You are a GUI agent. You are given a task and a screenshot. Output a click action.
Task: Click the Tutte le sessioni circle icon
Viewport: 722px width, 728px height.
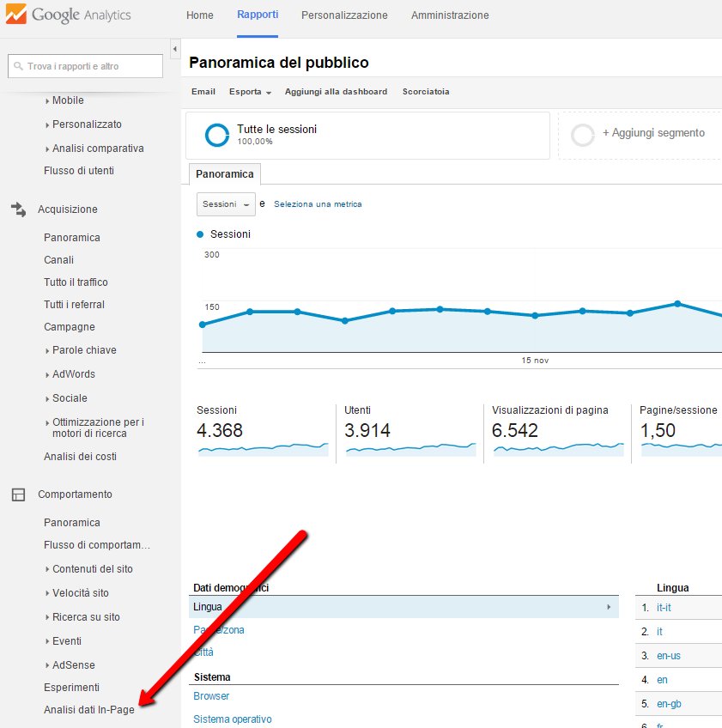pyautogui.click(x=216, y=135)
